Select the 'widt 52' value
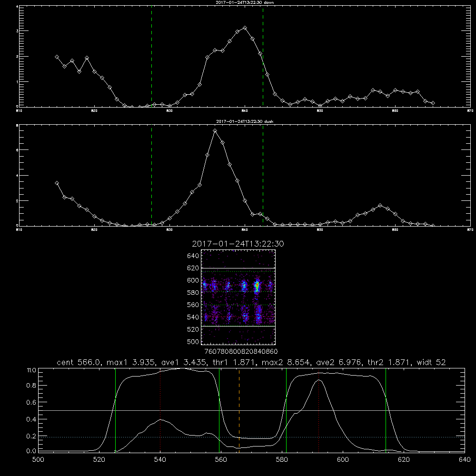 (x=431, y=362)
